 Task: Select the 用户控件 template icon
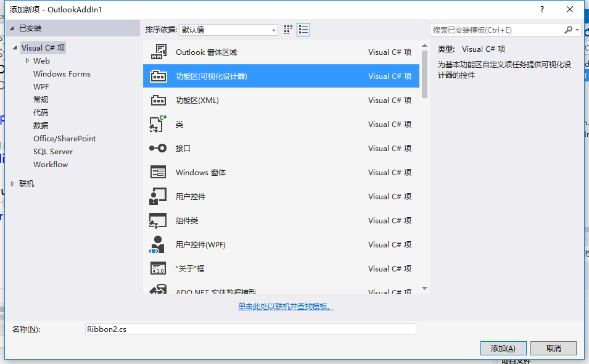coord(158,196)
